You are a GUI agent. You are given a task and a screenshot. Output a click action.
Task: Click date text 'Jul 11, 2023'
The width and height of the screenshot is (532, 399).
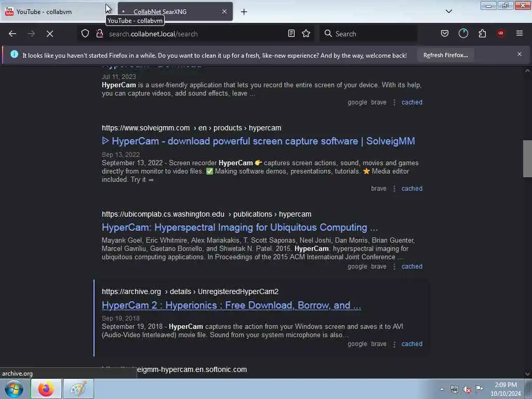coord(119,77)
